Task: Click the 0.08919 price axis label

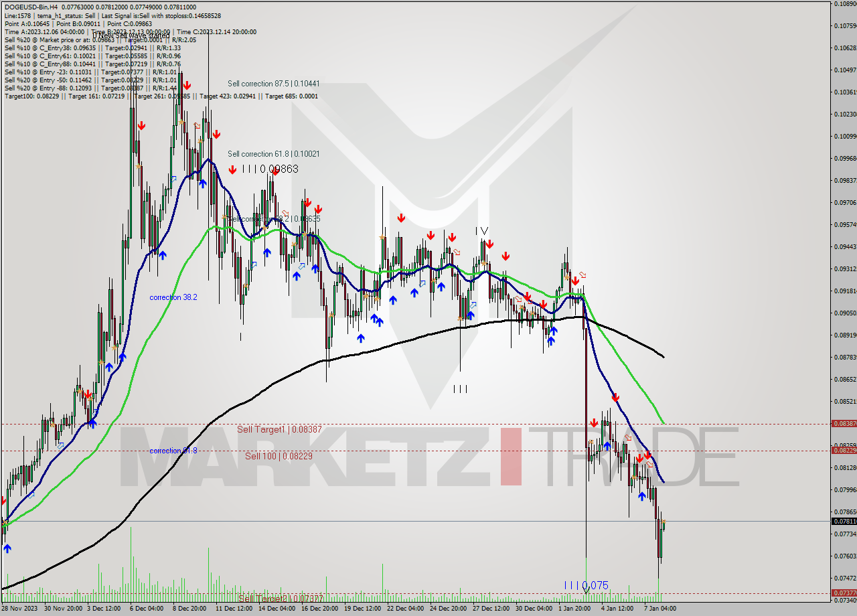Action: coord(846,335)
